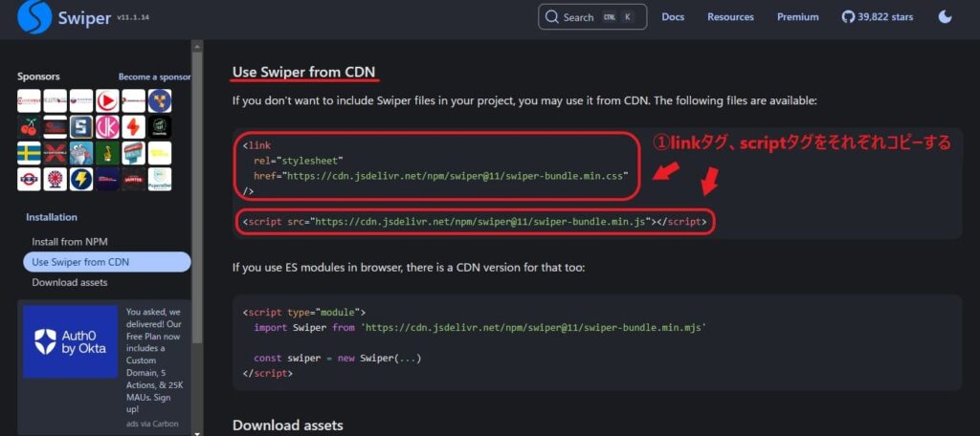Click the Auth0 by Okta ad image

point(70,341)
